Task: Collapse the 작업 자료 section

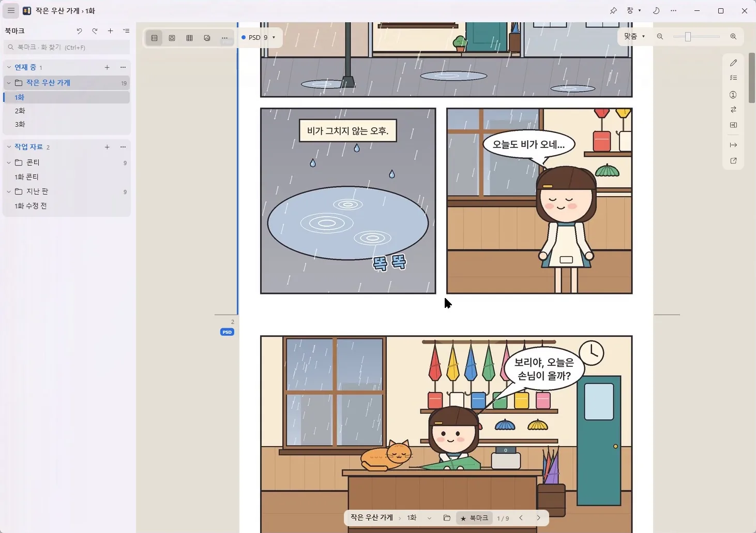Action: pos(9,147)
